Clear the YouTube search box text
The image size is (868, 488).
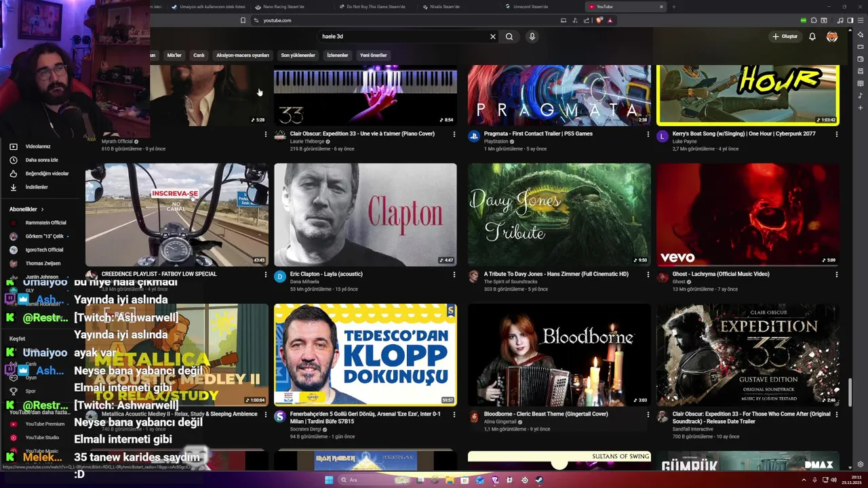tap(493, 37)
